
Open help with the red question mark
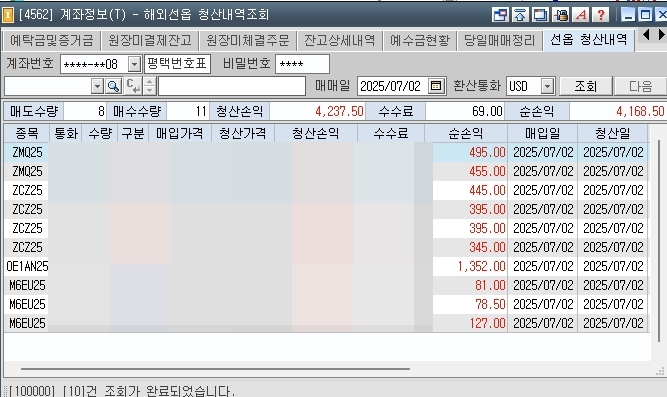click(x=601, y=15)
